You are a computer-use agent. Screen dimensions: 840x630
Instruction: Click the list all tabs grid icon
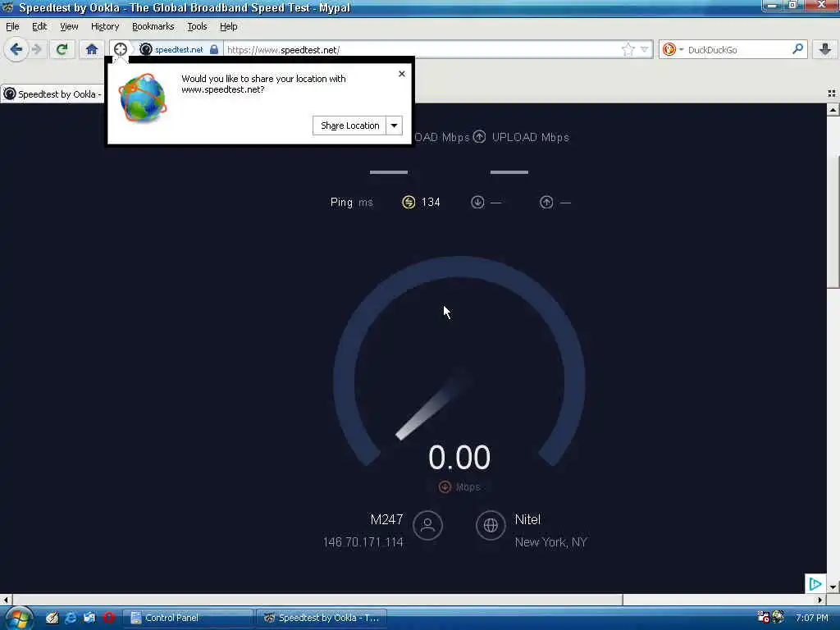[x=832, y=94]
